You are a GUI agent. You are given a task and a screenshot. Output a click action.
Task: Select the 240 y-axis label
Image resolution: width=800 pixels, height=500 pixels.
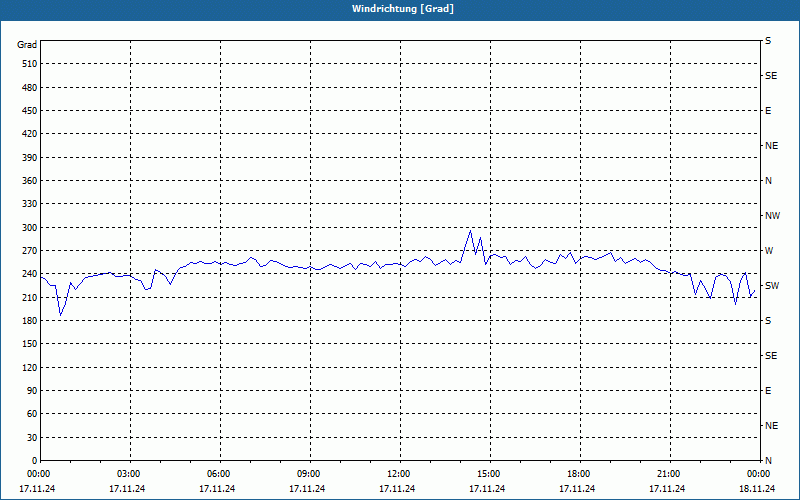pos(30,274)
